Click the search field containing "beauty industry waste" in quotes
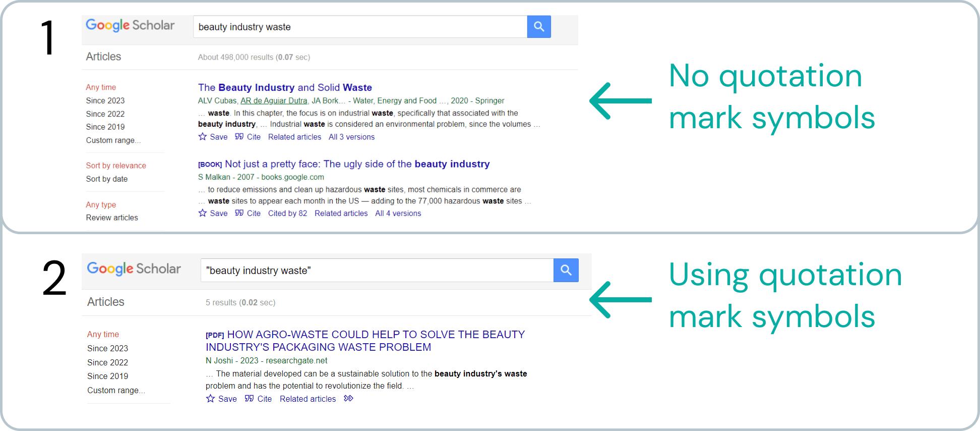980x431 pixels. 377,271
